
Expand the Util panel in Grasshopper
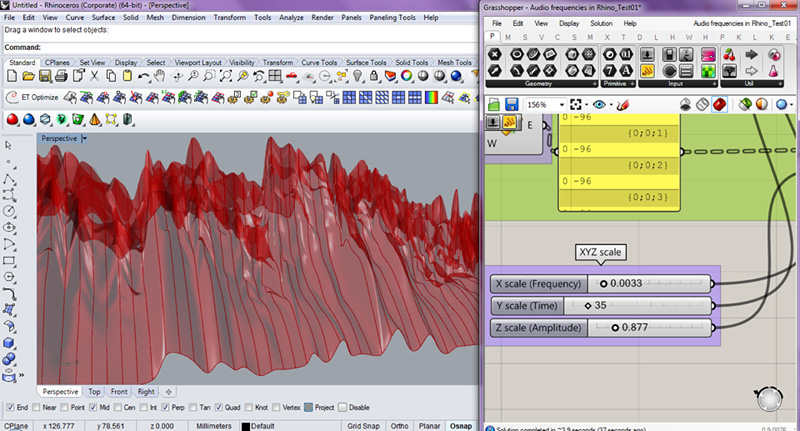[x=780, y=84]
